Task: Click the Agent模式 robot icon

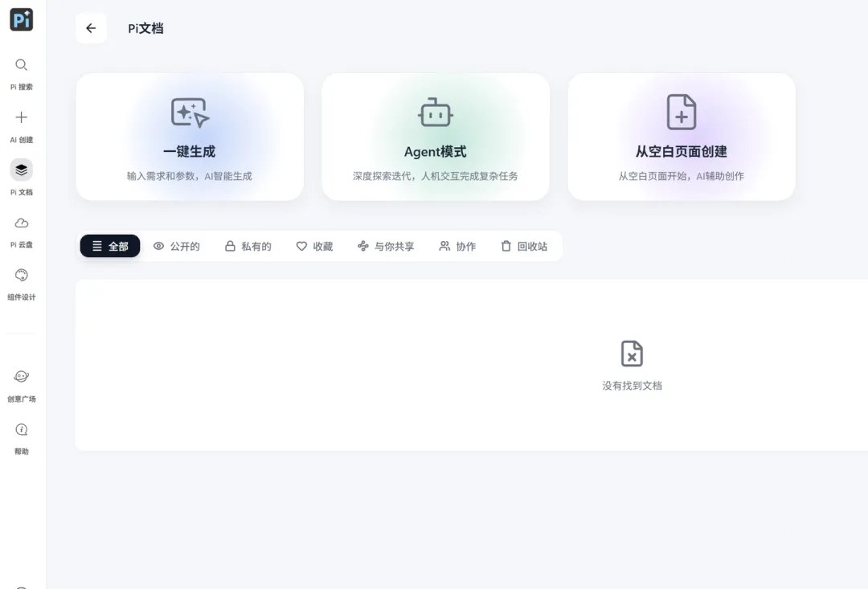Action: point(436,112)
